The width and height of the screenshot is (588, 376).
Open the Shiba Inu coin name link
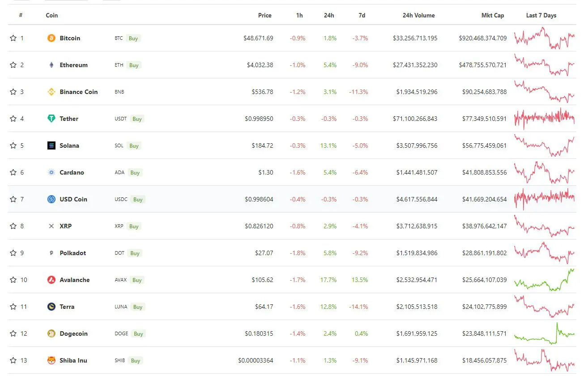(73, 360)
